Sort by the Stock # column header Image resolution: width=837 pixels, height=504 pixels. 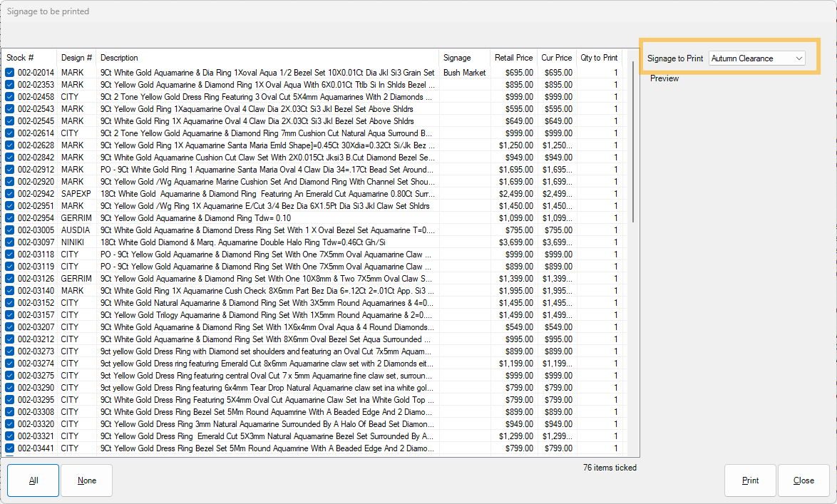(x=21, y=58)
